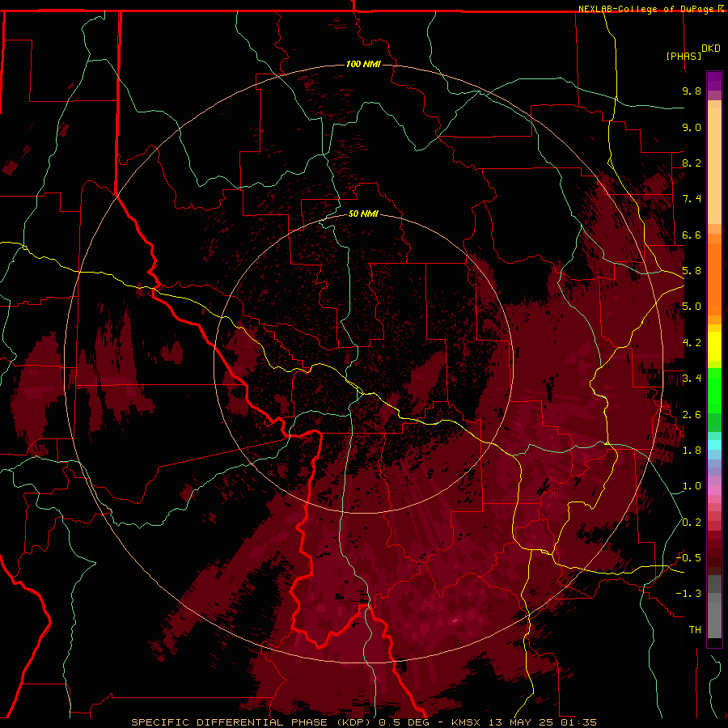Click the pale peach segment of color bar
This screenshot has height=728, width=728.
coord(714,167)
